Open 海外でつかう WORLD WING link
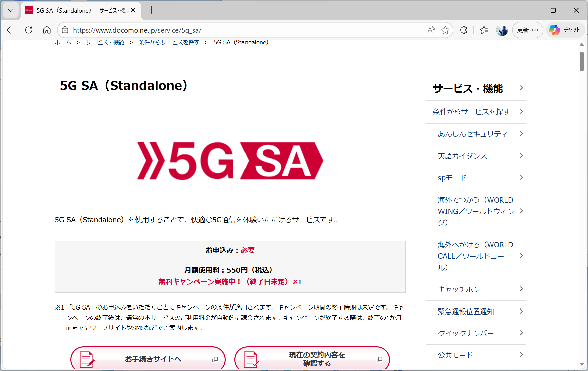Screen dimensions: 588x371 click(x=476, y=211)
